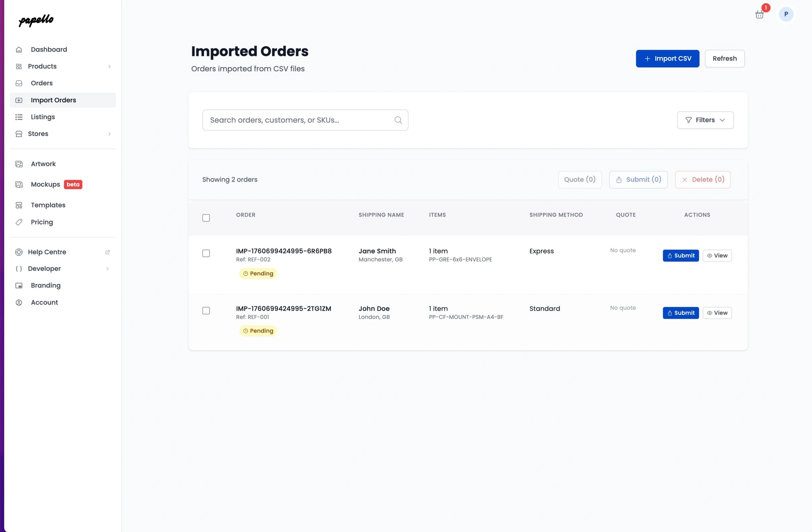Click the Pricing tag icon
Image resolution: width=812 pixels, height=532 pixels.
click(19, 222)
